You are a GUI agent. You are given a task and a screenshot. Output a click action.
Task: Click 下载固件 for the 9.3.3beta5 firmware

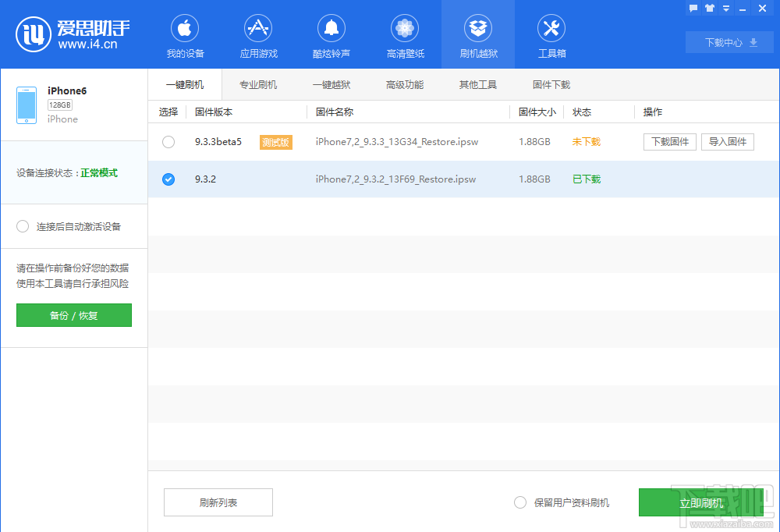(x=669, y=142)
